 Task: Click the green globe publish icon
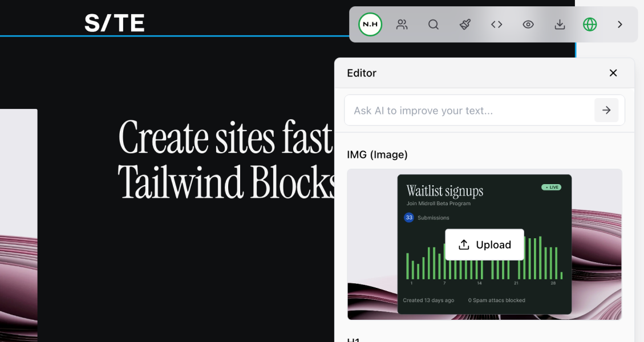point(590,25)
